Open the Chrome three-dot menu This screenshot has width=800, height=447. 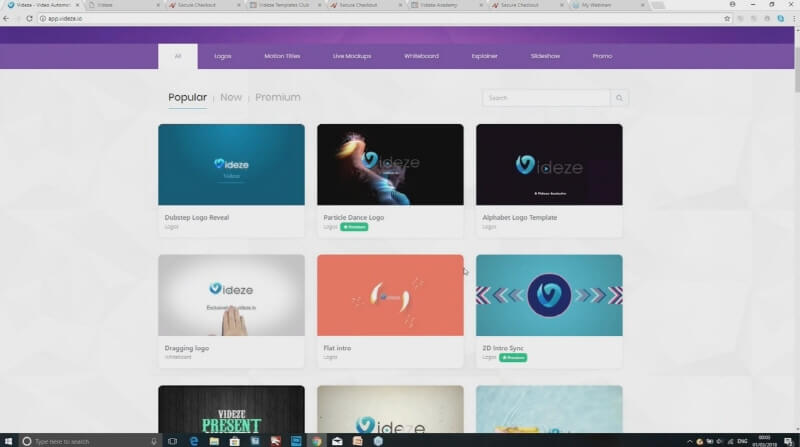click(x=794, y=18)
